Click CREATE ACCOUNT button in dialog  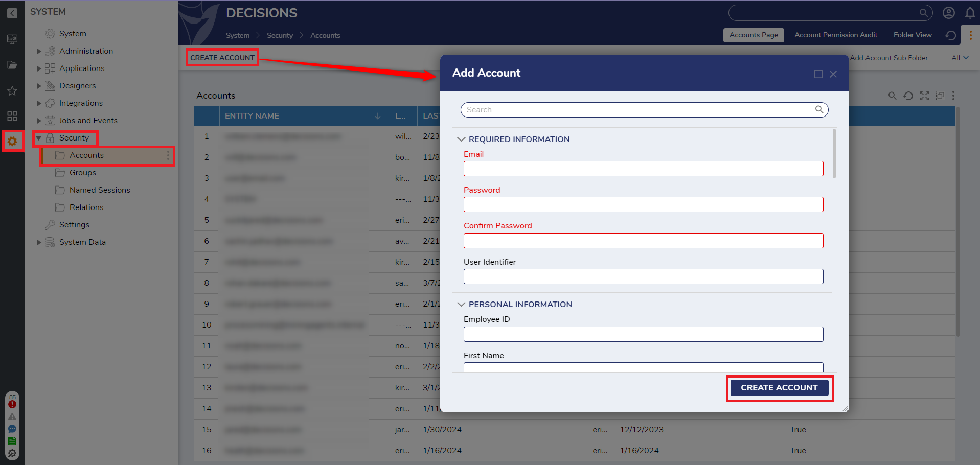(x=779, y=387)
